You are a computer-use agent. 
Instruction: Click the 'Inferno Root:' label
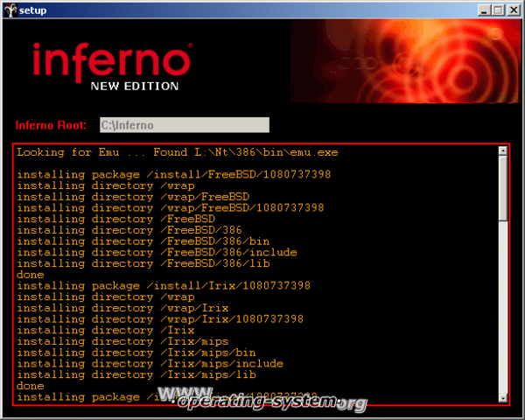pos(51,125)
